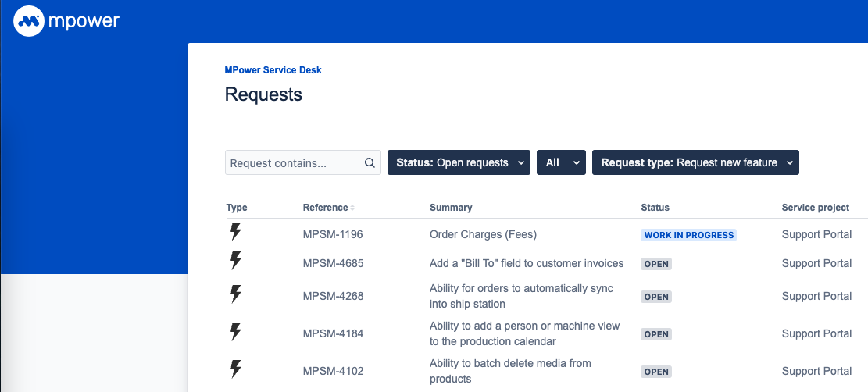Click the Reference column header
The image size is (868, 392).
click(326, 208)
